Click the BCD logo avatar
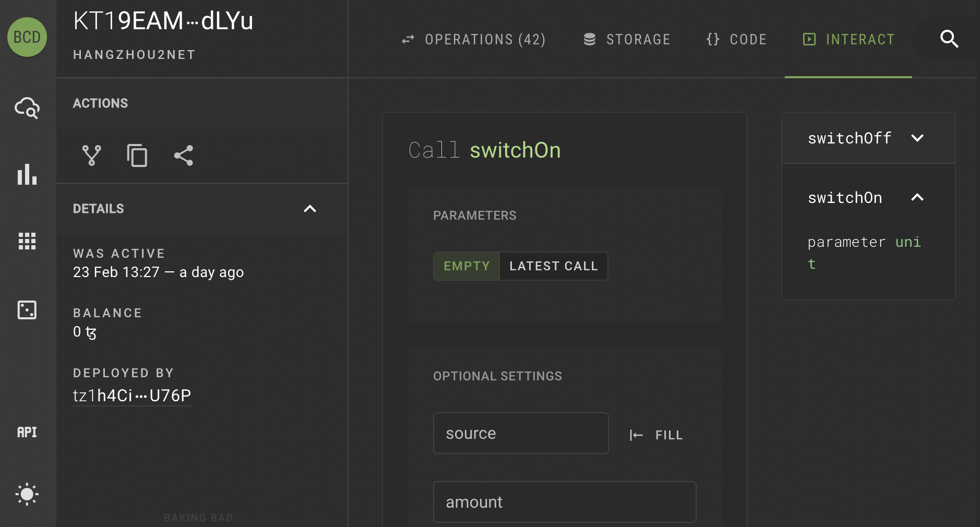The height and width of the screenshot is (527, 980). (x=27, y=37)
